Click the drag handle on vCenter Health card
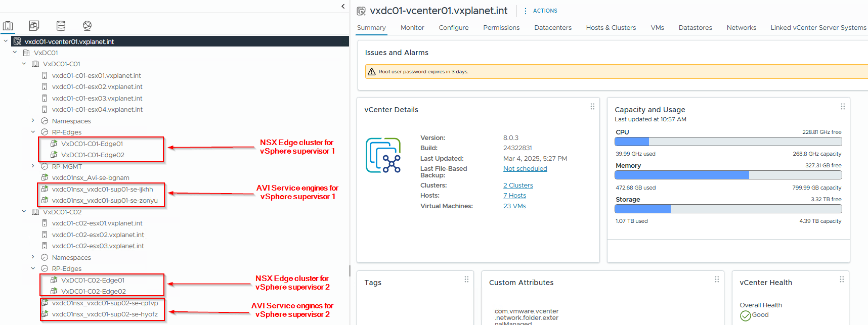This screenshot has width=868, height=325. (x=842, y=280)
